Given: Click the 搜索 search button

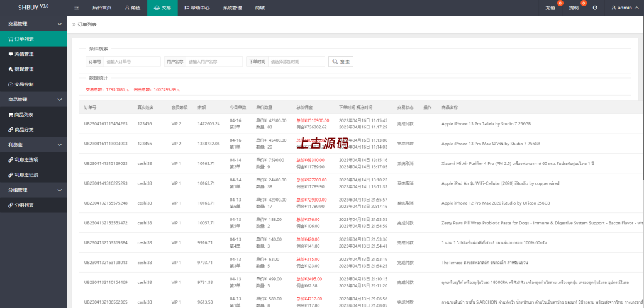Looking at the screenshot, I should tap(341, 61).
